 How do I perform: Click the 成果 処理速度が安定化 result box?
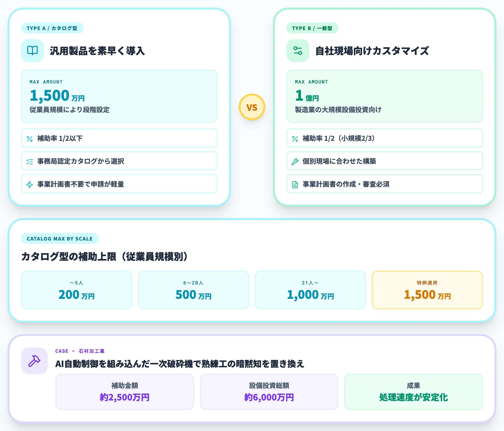pyautogui.click(x=413, y=392)
